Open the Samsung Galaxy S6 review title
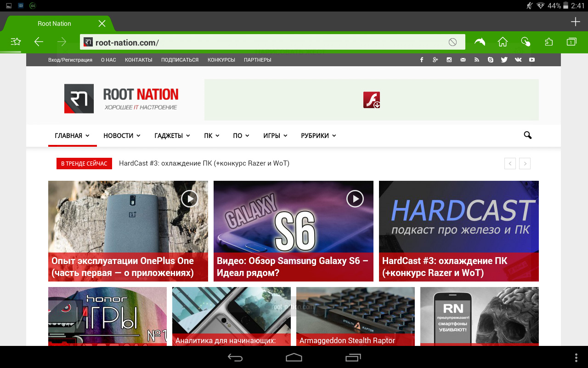 coord(293,267)
